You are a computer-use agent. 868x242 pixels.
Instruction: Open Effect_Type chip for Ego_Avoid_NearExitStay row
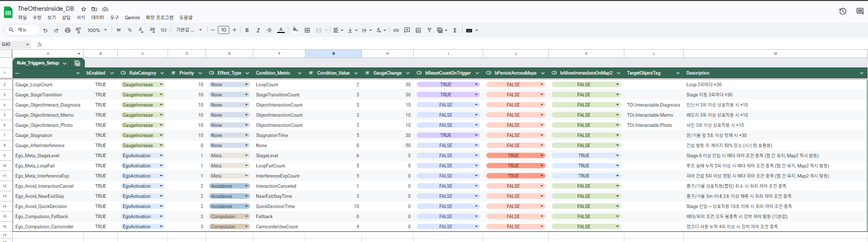pyautogui.click(x=229, y=196)
